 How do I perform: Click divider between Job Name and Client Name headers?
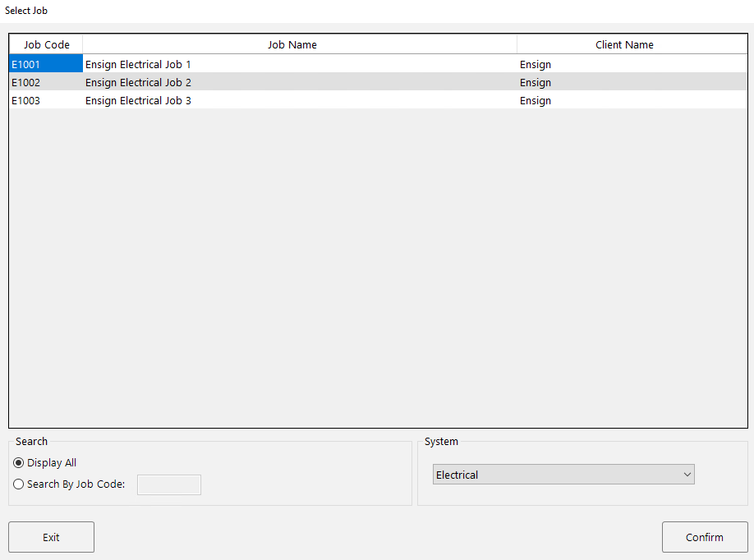tap(517, 44)
